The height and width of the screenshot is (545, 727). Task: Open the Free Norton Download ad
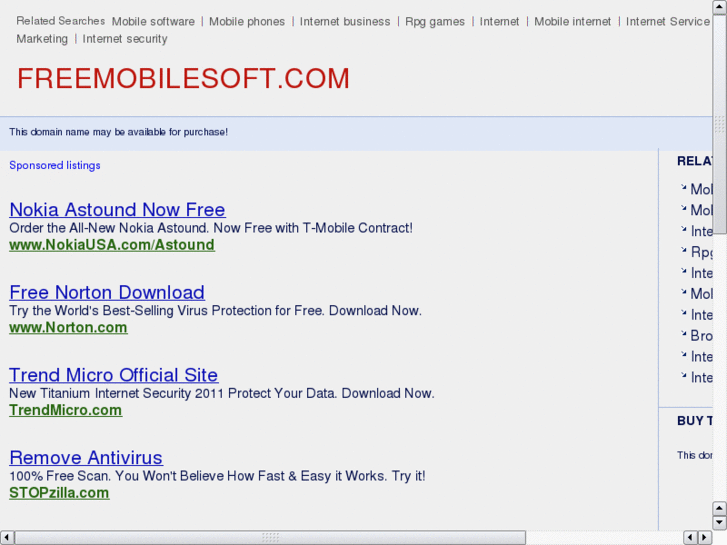tap(107, 292)
